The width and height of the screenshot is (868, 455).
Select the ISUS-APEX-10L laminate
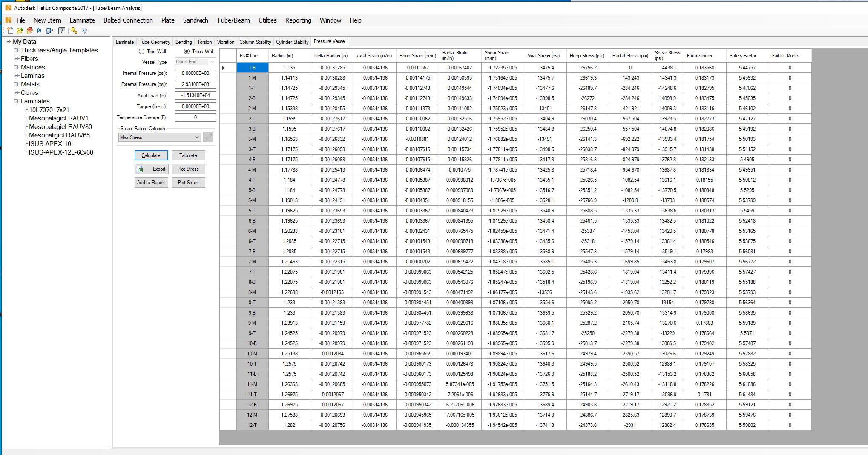click(52, 144)
